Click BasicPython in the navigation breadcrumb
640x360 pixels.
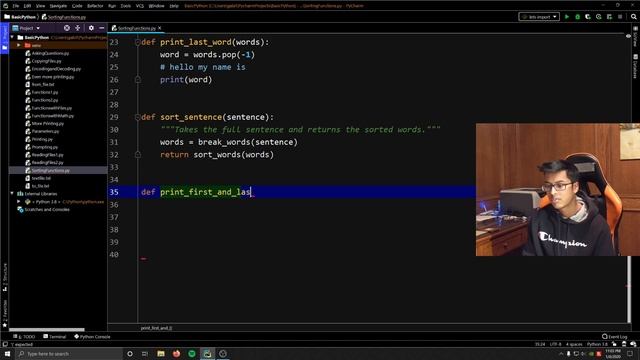tap(20, 17)
